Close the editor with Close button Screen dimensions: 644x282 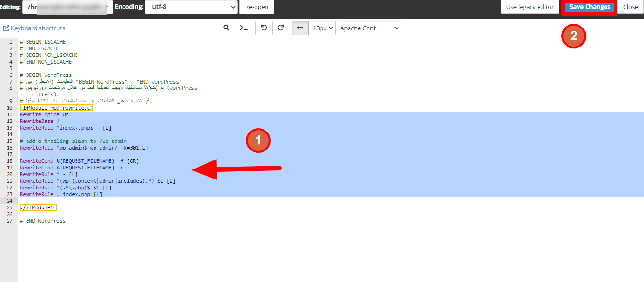630,7
